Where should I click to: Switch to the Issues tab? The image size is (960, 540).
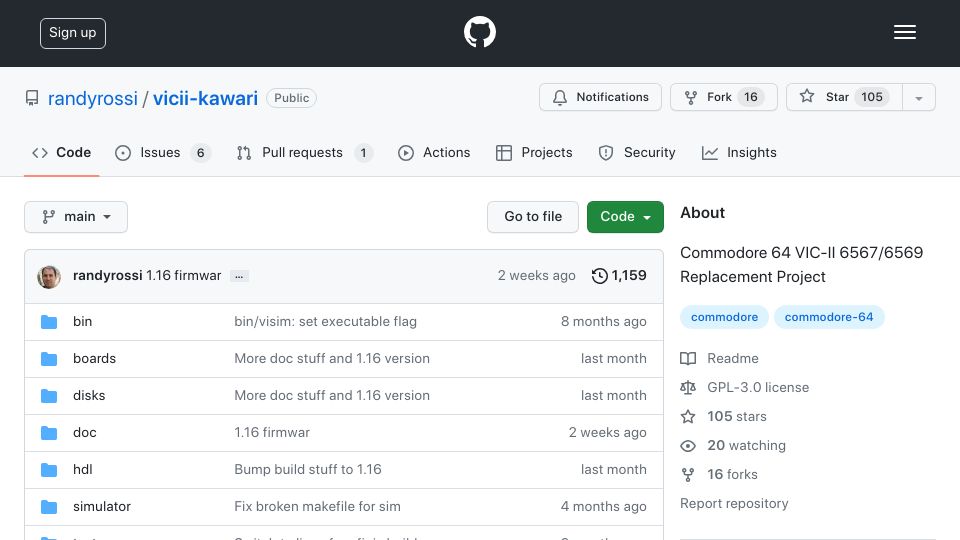[162, 152]
